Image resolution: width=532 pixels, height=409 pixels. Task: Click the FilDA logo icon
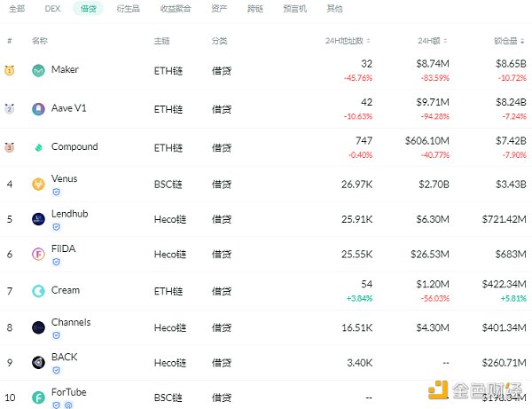click(x=38, y=255)
